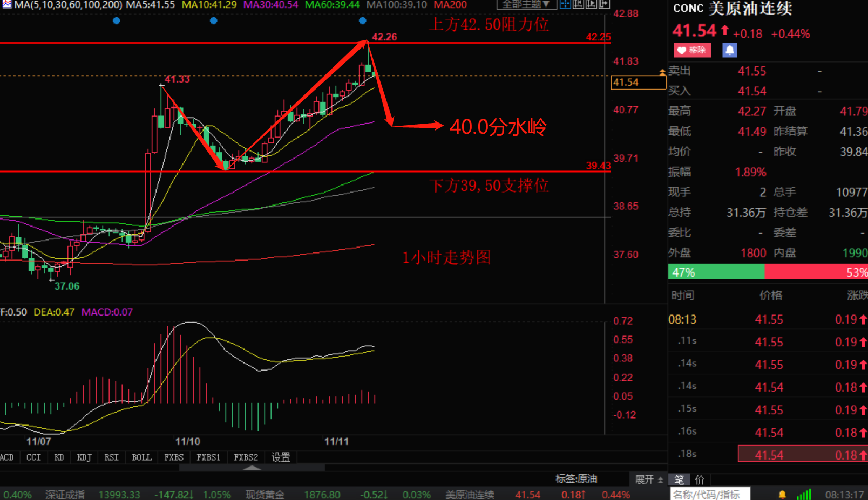This screenshot has width=868, height=500.
Task: Click the 移除 favorite button
Action: 692,50
